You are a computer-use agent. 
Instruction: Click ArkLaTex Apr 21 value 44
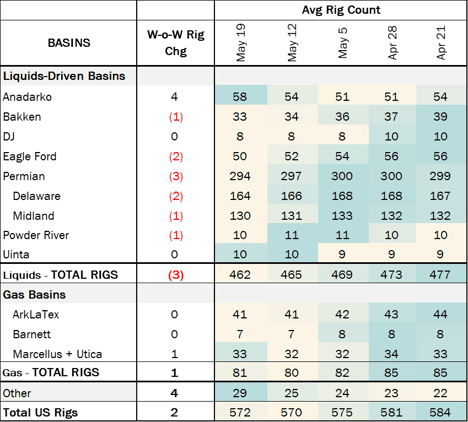pyautogui.click(x=440, y=314)
